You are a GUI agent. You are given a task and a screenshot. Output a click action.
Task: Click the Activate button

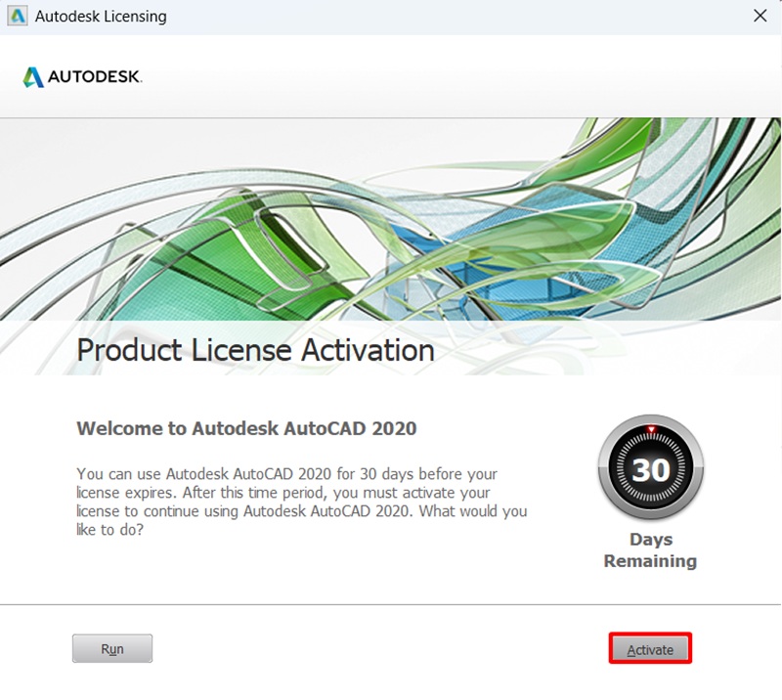point(649,649)
